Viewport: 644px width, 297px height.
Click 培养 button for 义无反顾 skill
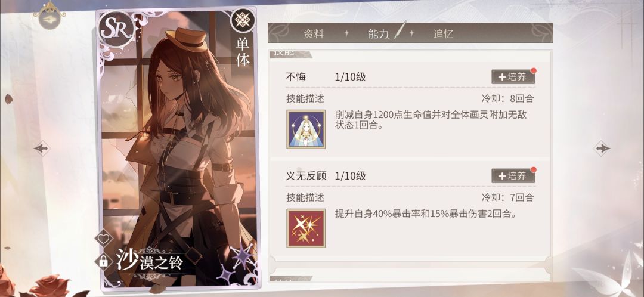(513, 176)
